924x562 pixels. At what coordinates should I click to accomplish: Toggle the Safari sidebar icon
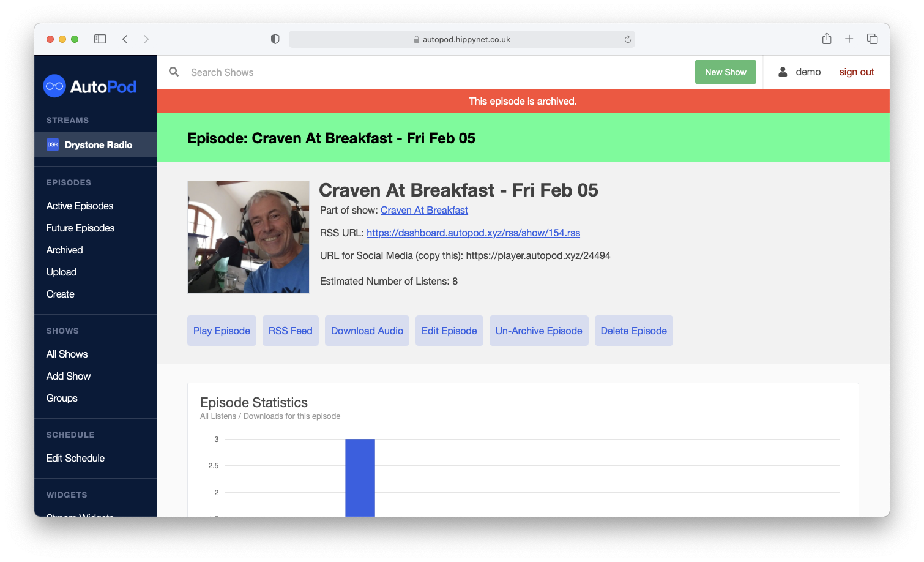tap(100, 39)
